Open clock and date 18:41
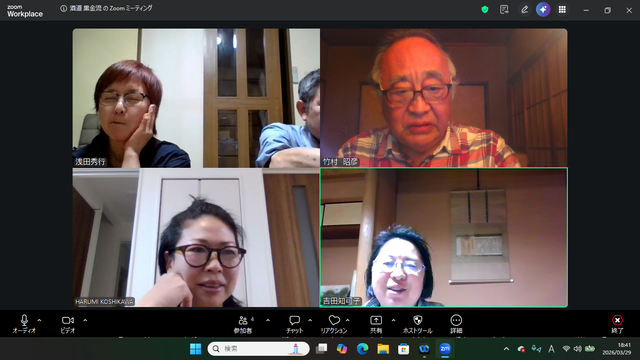Screen dimensions: 640x360 click(616, 349)
